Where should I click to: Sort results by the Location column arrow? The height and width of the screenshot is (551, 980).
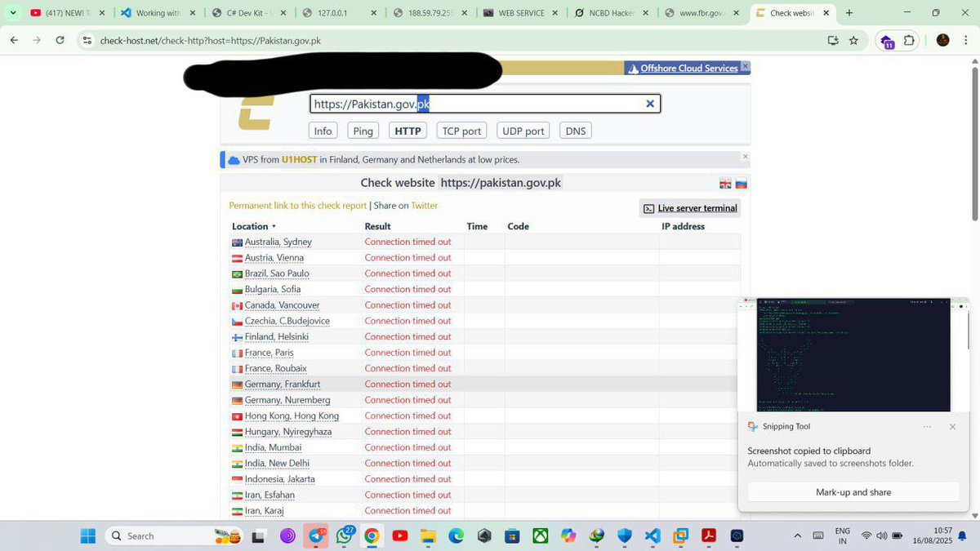[x=274, y=227]
